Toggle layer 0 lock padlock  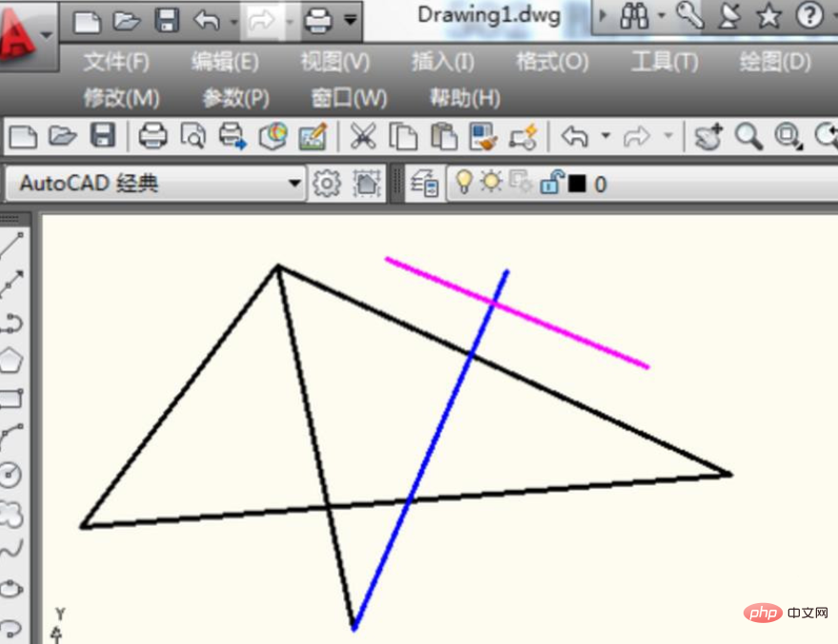point(551,182)
